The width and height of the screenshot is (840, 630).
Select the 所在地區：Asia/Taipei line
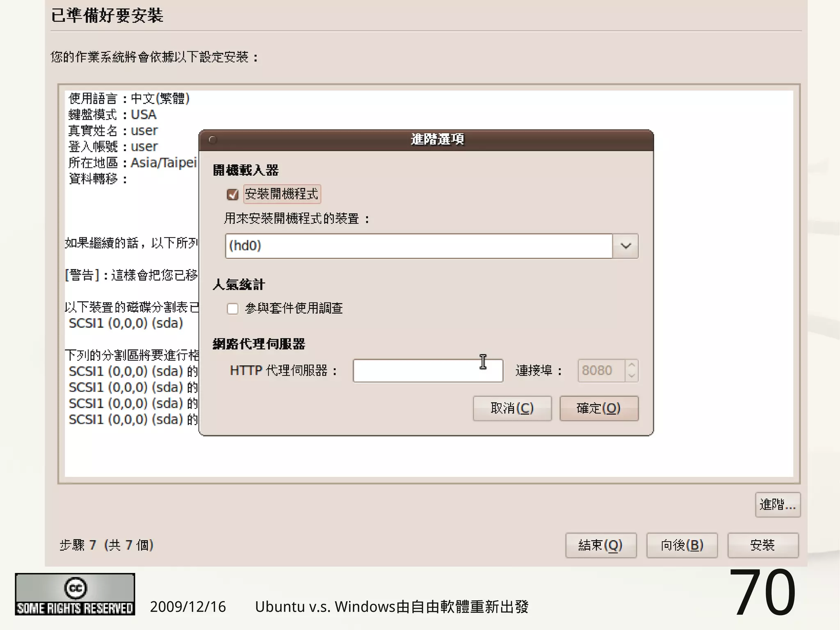click(132, 163)
